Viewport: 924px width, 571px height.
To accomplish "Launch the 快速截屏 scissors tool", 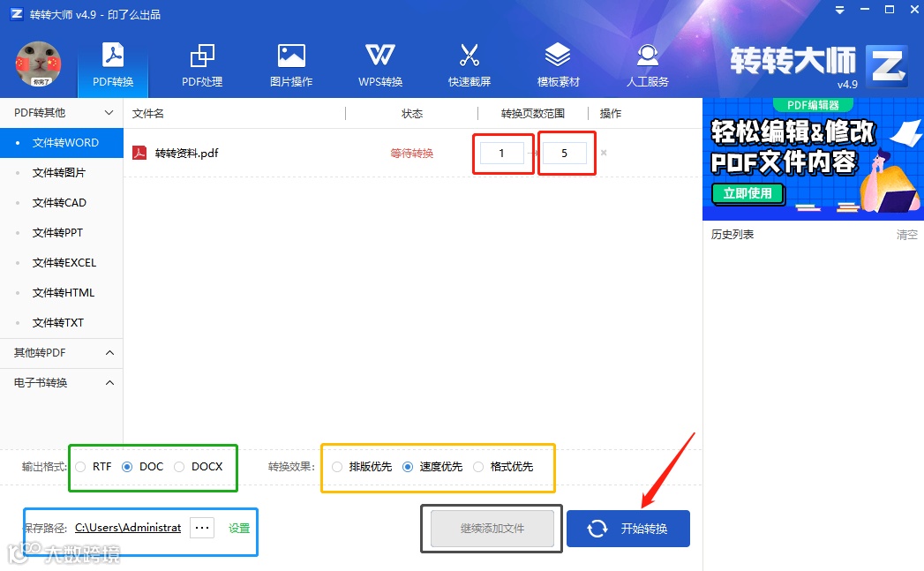I will tap(470, 64).
